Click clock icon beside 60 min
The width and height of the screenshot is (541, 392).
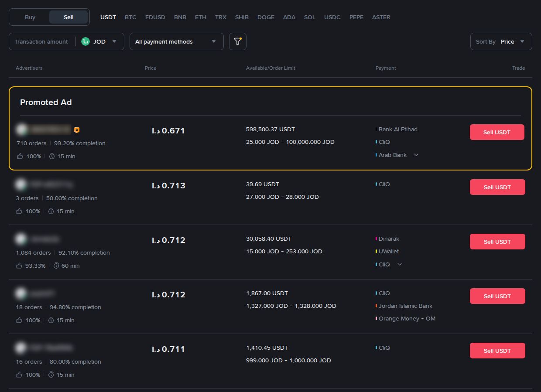pyautogui.click(x=56, y=266)
